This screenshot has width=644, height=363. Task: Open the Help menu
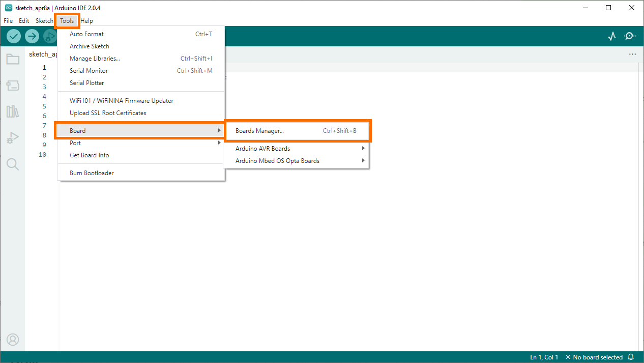coord(86,20)
